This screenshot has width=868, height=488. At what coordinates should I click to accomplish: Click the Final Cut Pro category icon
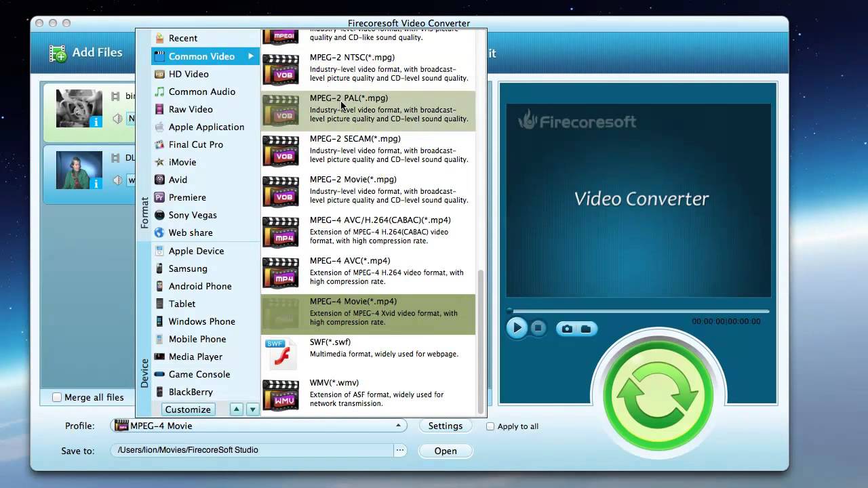pyautogui.click(x=159, y=144)
